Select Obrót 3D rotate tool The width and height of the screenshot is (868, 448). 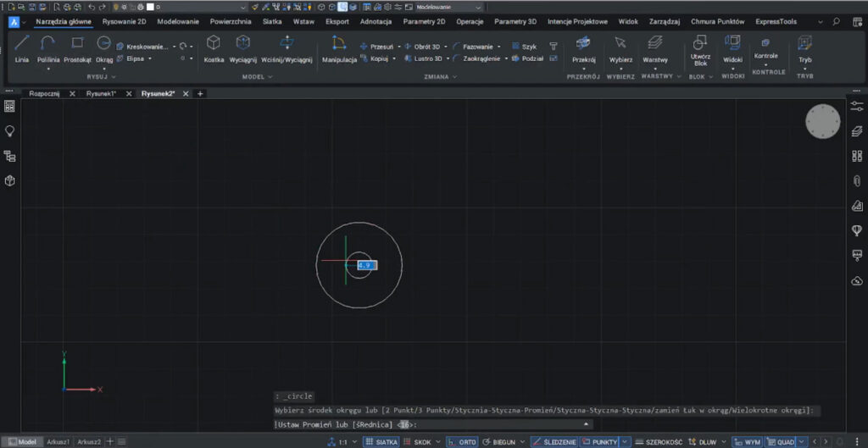(423, 47)
